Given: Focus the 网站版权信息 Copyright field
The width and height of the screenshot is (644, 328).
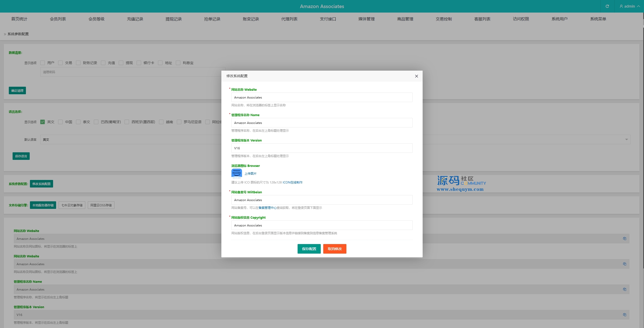Looking at the screenshot, I should pyautogui.click(x=322, y=225).
